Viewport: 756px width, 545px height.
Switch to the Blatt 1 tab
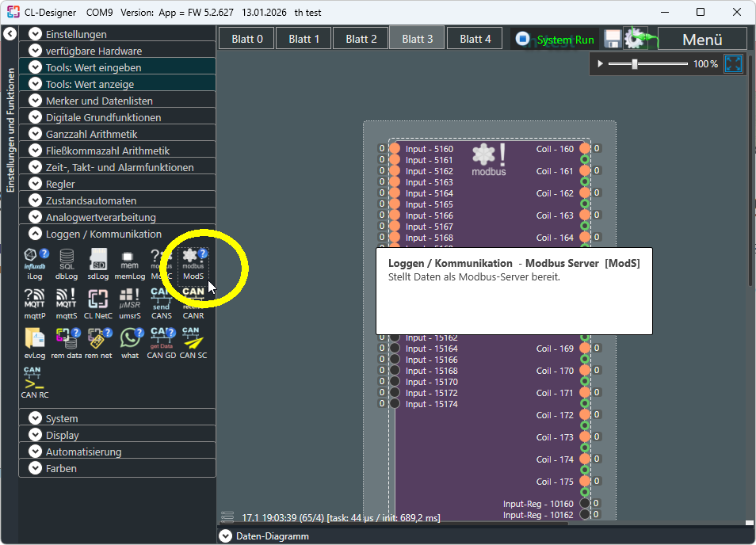pos(304,39)
